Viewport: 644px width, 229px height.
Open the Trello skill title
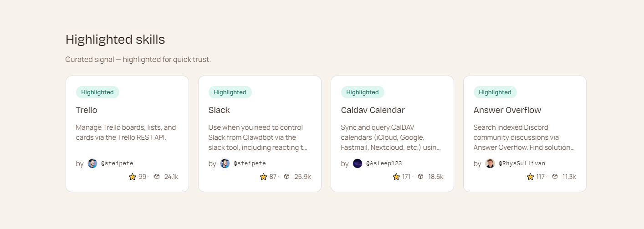[87, 110]
